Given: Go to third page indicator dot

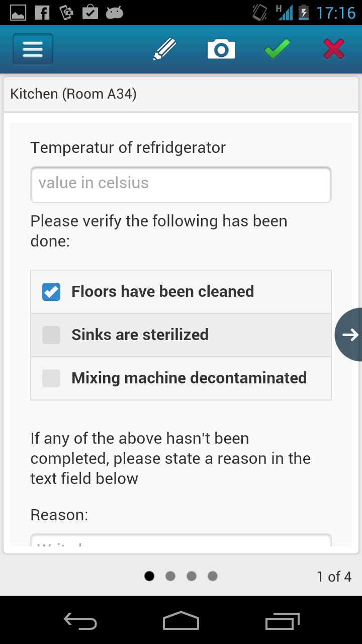Looking at the screenshot, I should [192, 576].
